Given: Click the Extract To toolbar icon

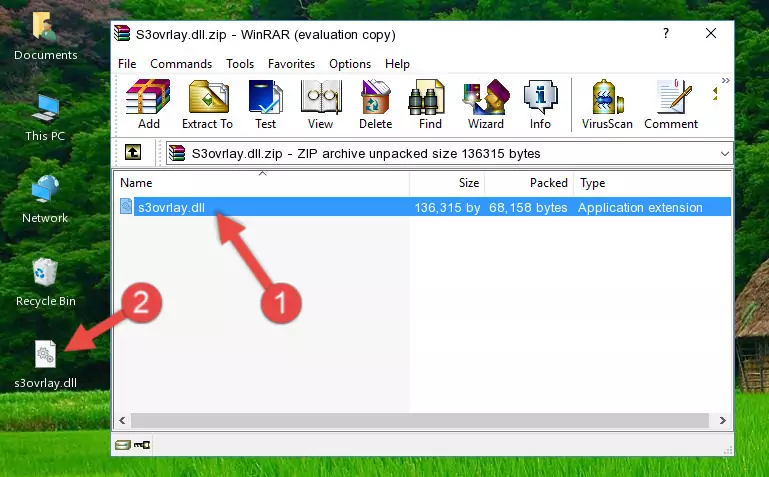Looking at the screenshot, I should coord(208,104).
